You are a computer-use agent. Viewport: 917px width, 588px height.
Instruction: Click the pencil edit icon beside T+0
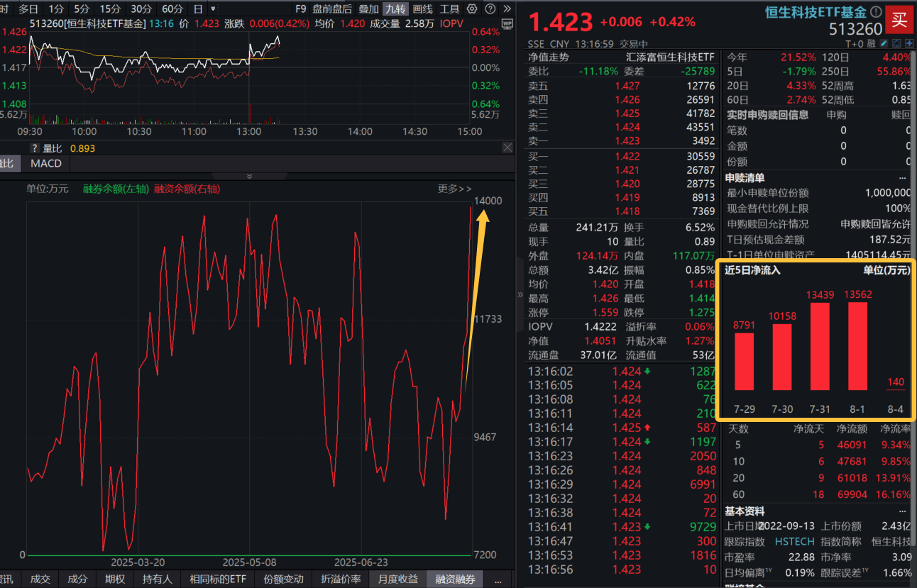point(884,43)
